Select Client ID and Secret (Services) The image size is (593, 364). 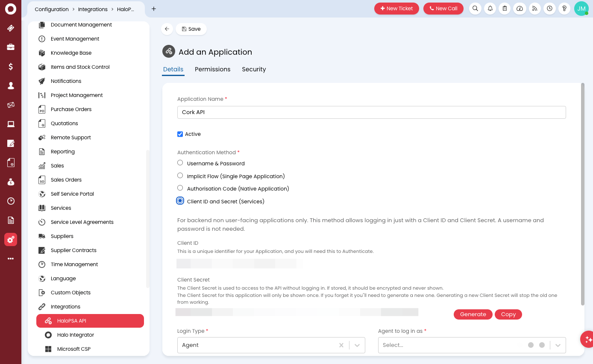(180, 201)
